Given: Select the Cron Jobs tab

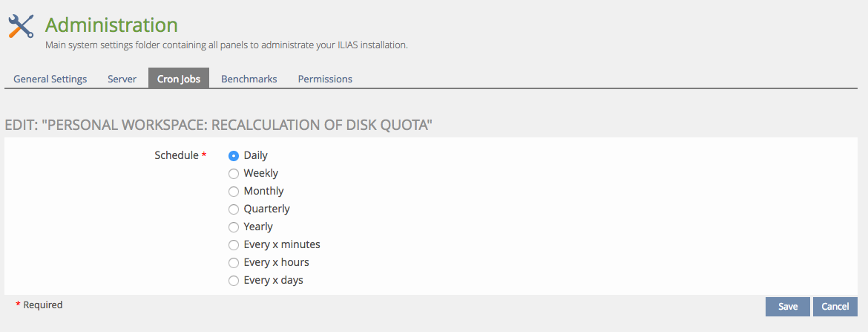Looking at the screenshot, I should click(179, 79).
